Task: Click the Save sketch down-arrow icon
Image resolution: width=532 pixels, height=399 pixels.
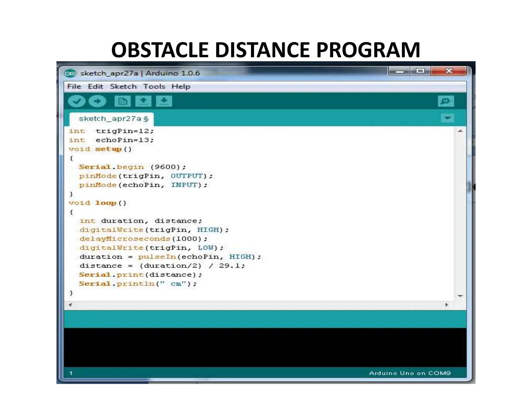Action: pos(164,101)
